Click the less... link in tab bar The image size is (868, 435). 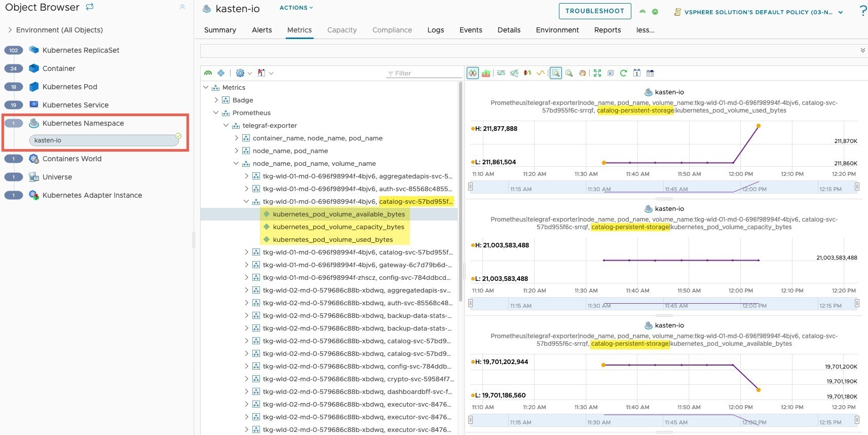click(646, 30)
